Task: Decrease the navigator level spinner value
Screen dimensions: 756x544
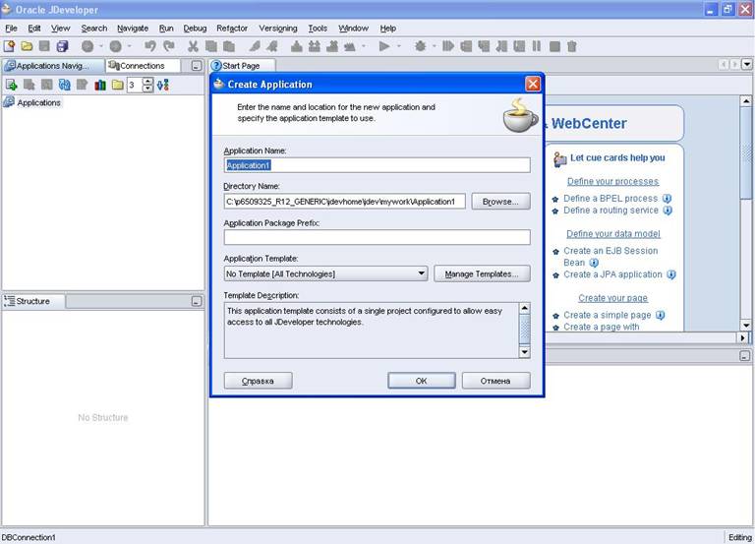Action: click(148, 89)
